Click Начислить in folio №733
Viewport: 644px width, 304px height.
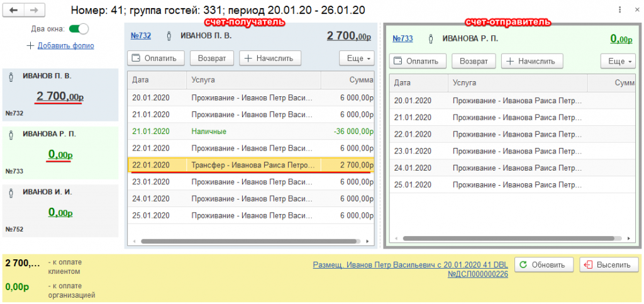pyautogui.click(x=532, y=61)
